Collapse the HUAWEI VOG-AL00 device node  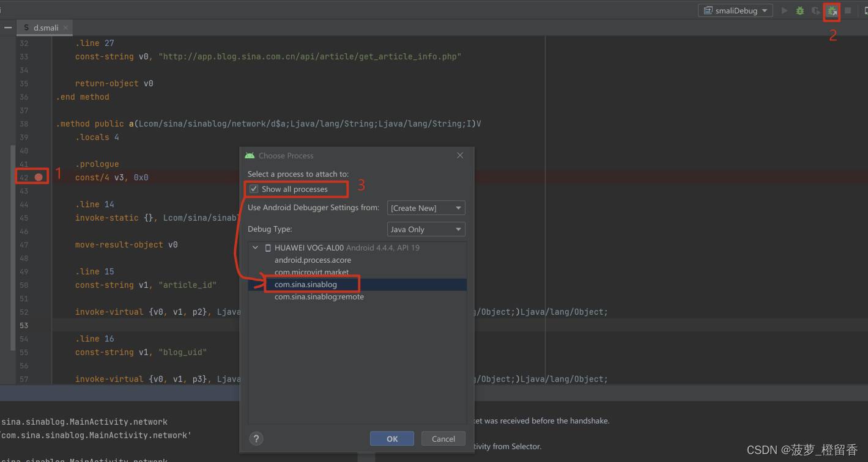tap(256, 248)
